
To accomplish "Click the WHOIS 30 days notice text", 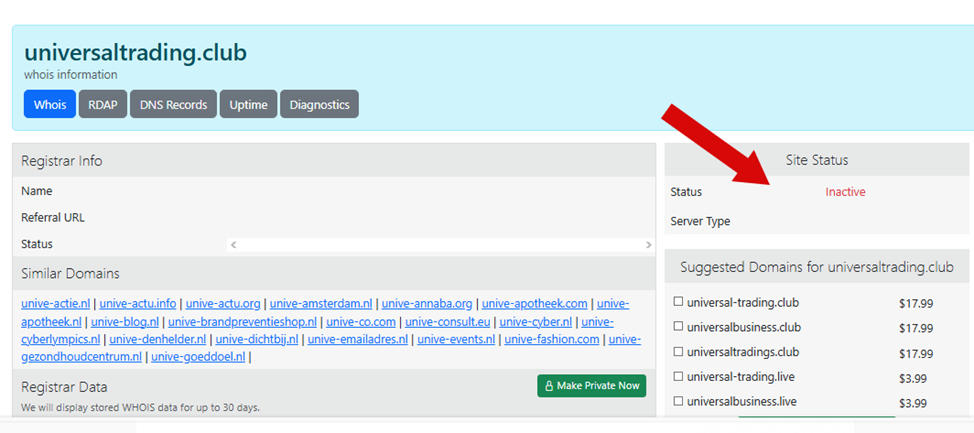I will (140, 408).
